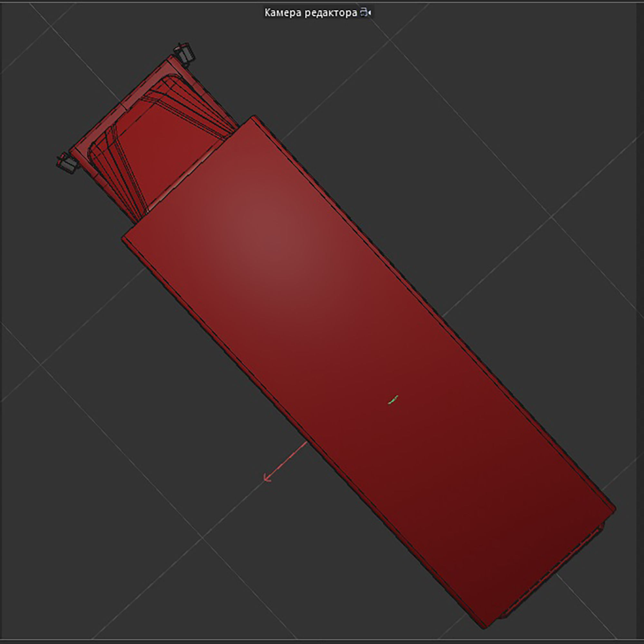This screenshot has width=644, height=644.
Task: Click the 'Камера редактора' viewport label
Action: point(310,13)
